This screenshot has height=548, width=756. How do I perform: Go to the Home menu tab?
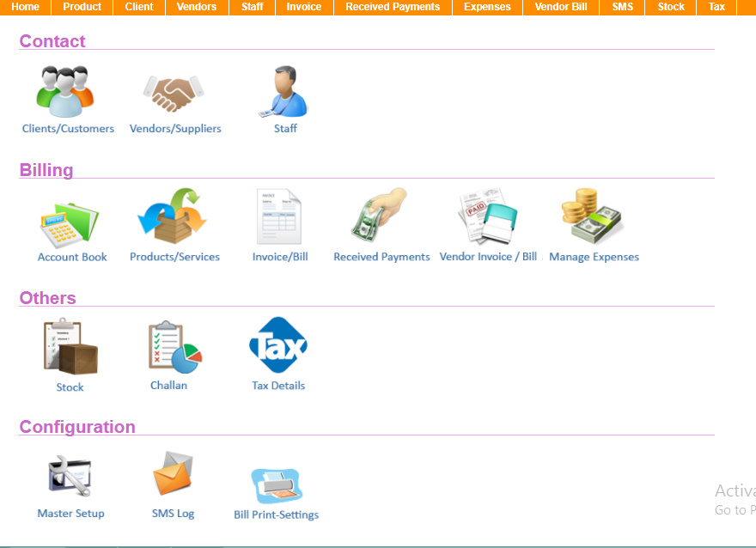pyautogui.click(x=26, y=7)
